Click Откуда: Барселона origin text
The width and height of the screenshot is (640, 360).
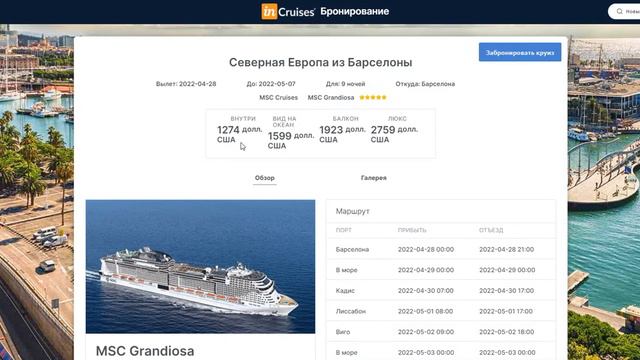pyautogui.click(x=425, y=84)
